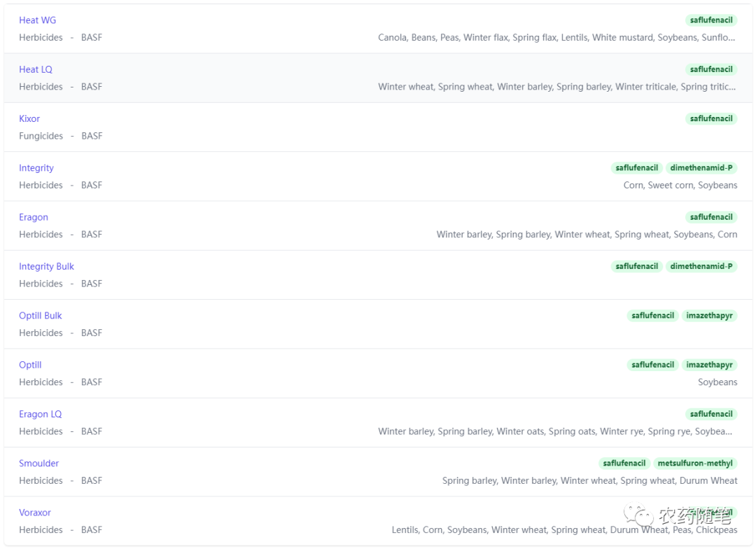
Task: Click 'Herbicides' category in Heat WG row
Action: pos(41,38)
